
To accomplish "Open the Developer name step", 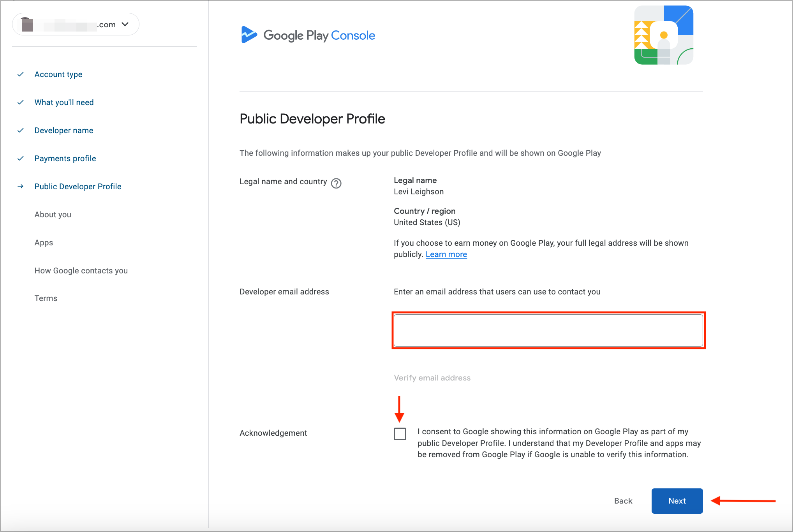I will coord(64,130).
